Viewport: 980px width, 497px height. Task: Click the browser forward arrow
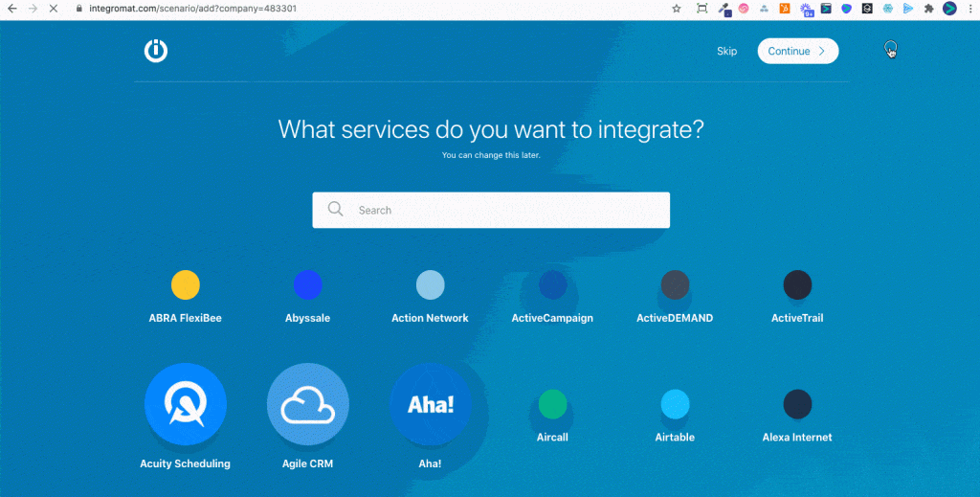[33, 9]
